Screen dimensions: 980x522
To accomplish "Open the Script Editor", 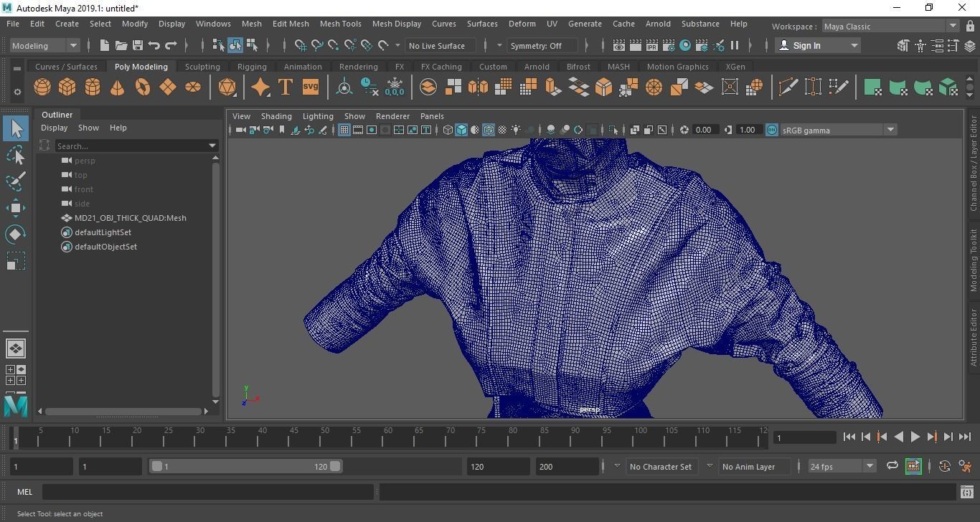I will click(967, 492).
